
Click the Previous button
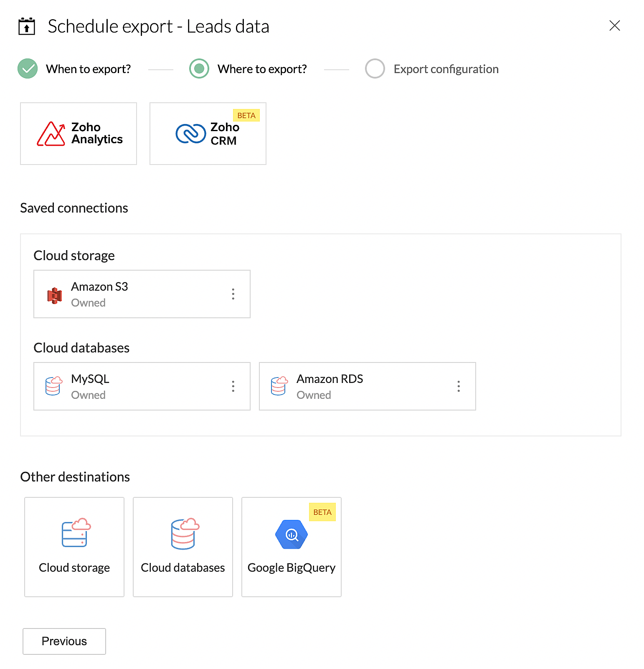point(64,641)
